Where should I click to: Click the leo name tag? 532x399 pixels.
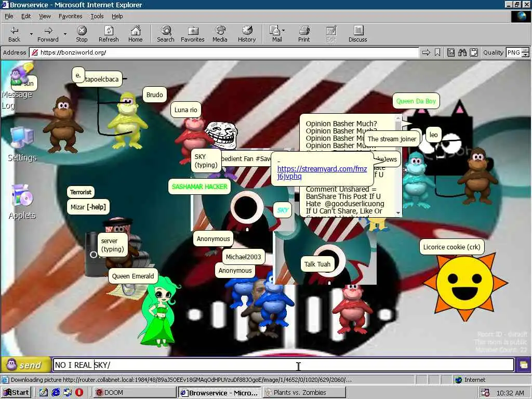[x=433, y=135]
